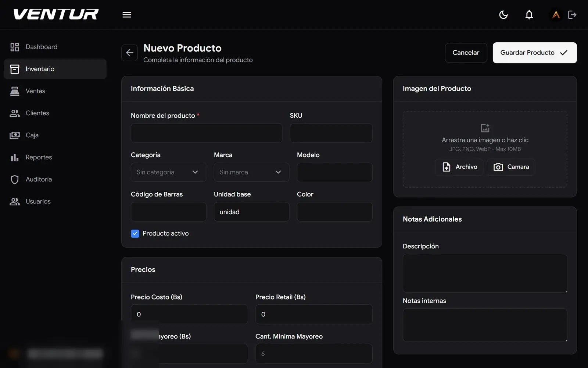This screenshot has width=588, height=368.
Task: Click the Color input field
Action: tap(334, 212)
